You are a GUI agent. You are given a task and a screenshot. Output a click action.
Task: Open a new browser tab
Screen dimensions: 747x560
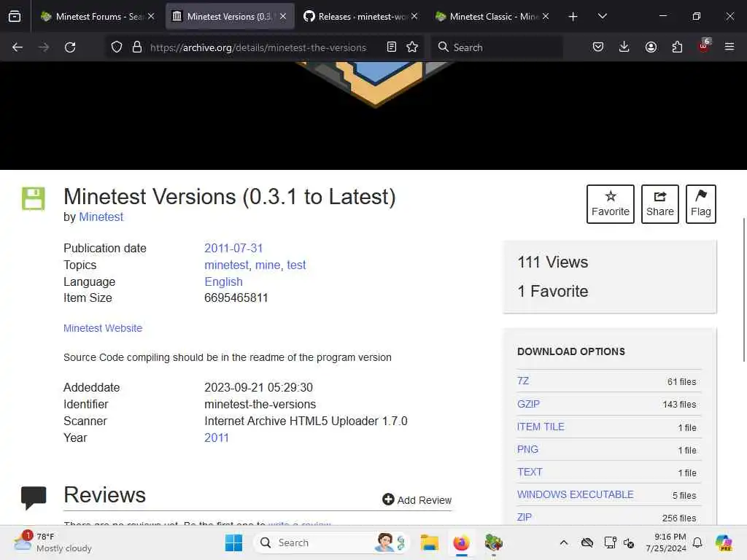573,17
